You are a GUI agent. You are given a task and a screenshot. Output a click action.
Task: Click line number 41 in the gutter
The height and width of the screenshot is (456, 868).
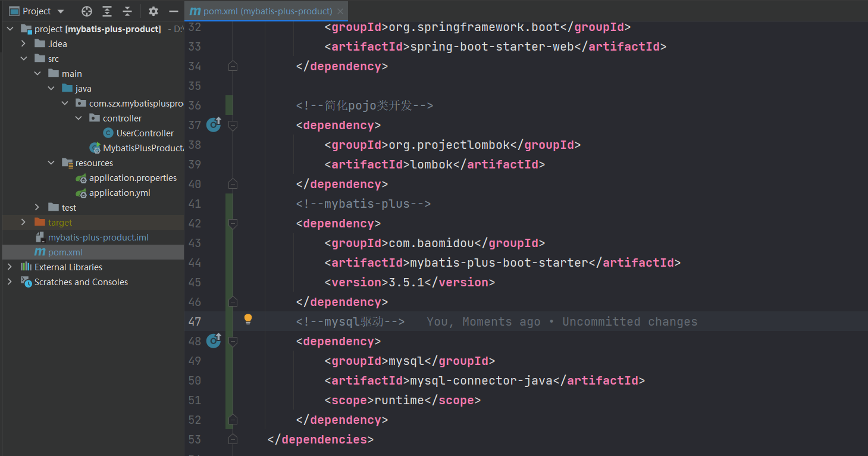[195, 204]
